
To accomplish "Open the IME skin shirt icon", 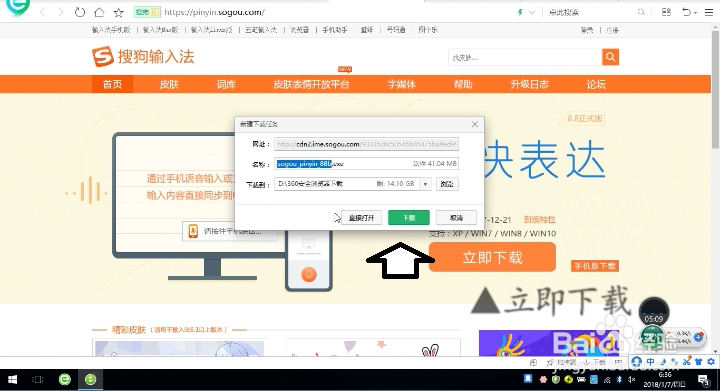I will tap(698, 362).
